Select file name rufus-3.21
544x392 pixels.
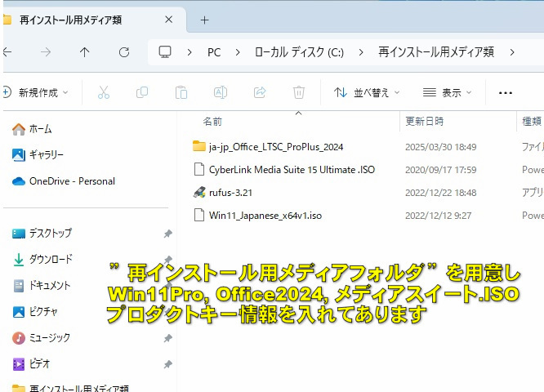[230, 193]
